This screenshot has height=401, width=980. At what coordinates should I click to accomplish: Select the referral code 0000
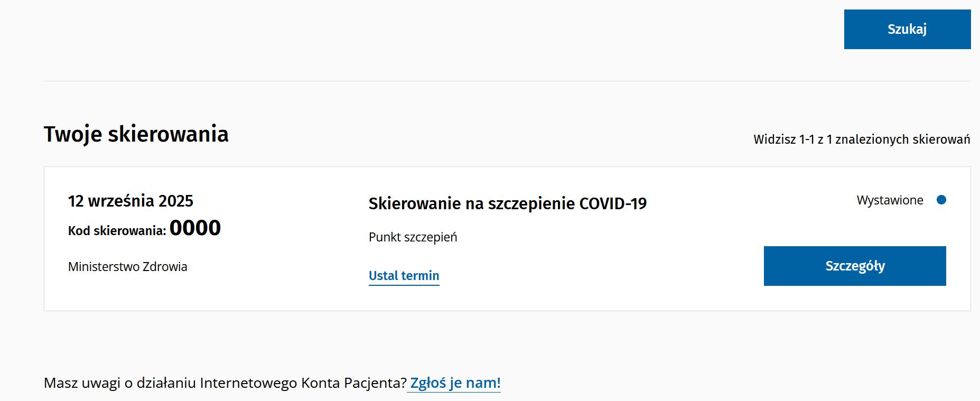pos(195,228)
